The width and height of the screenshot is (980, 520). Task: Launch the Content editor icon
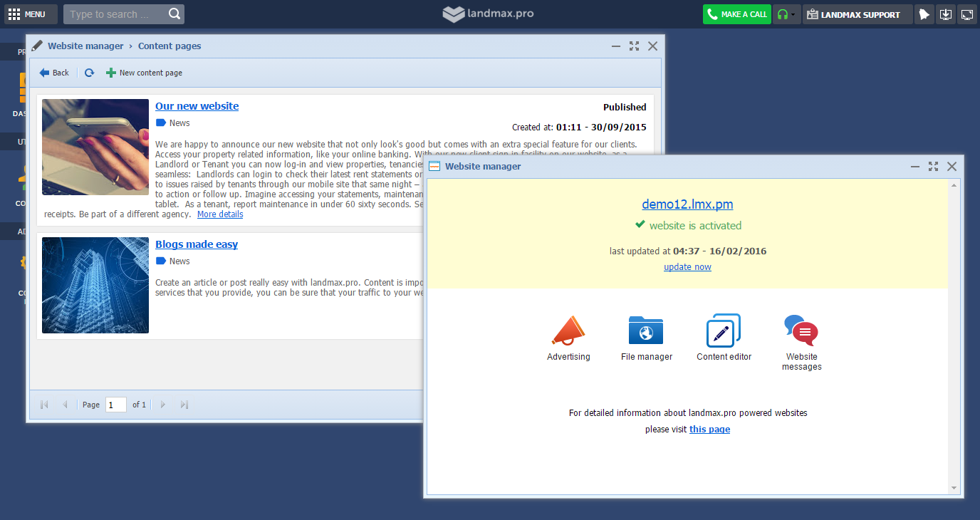tap(724, 331)
